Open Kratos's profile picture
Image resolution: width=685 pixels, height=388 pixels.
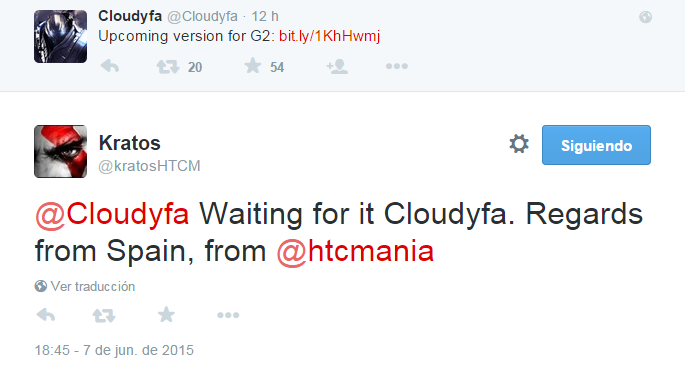60,151
